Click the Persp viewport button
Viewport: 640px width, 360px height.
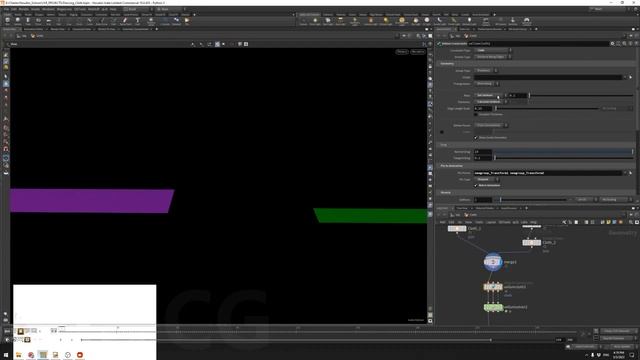[402, 52]
